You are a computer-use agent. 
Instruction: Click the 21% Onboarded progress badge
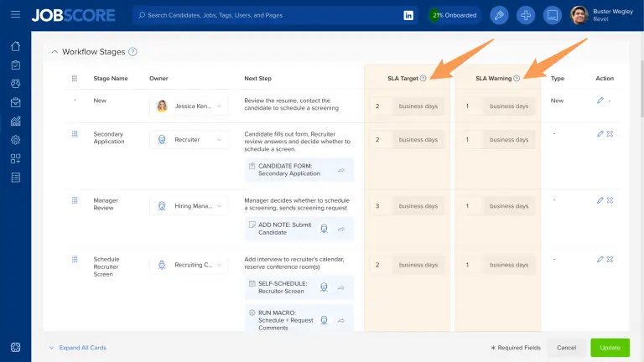click(x=454, y=15)
